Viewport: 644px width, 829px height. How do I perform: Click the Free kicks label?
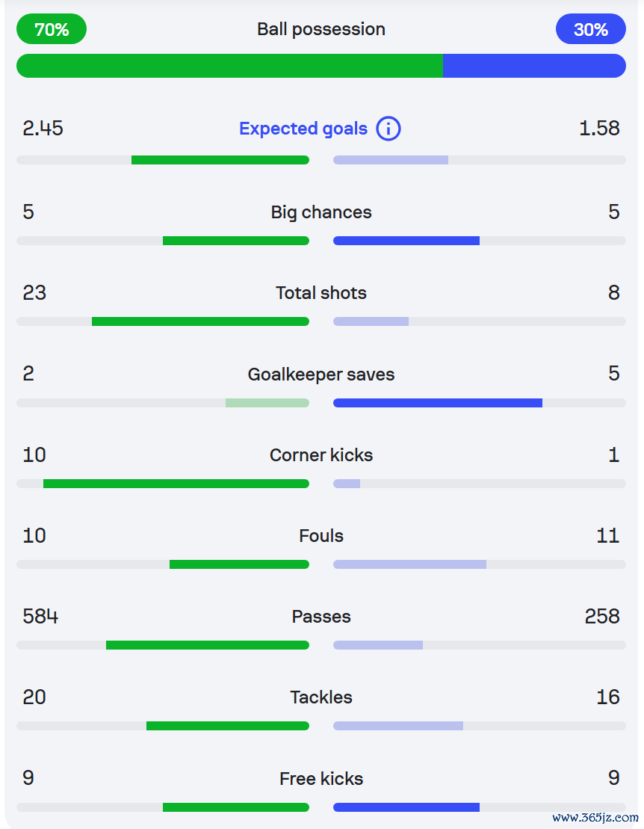[321, 779]
